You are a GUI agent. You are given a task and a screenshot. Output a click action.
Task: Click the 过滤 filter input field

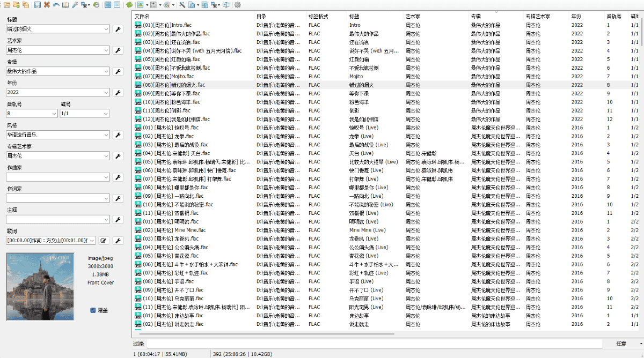tap(376, 344)
